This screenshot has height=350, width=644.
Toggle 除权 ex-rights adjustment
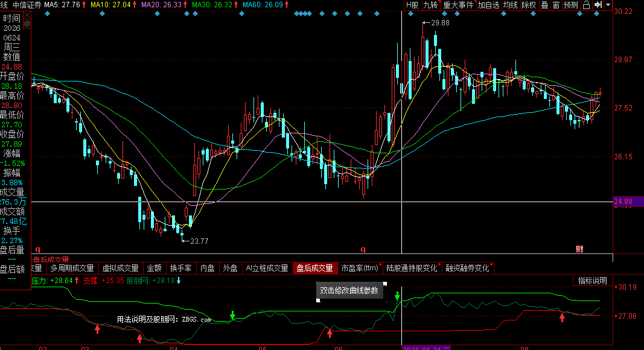tap(529, 5)
